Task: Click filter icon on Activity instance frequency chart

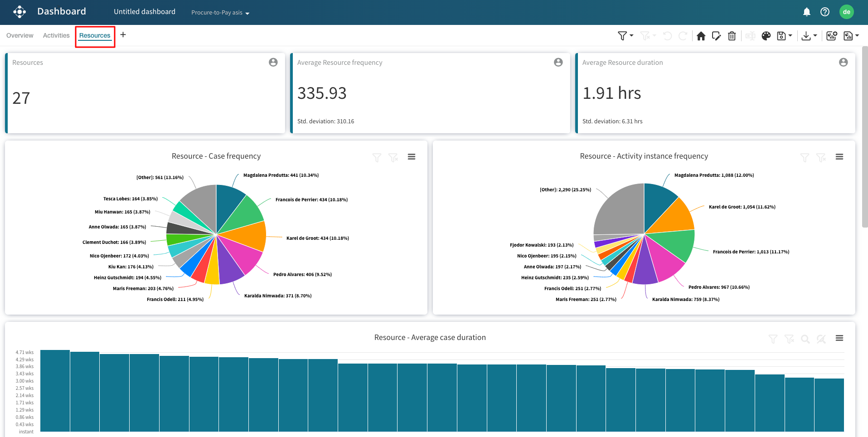Action: [x=805, y=157]
